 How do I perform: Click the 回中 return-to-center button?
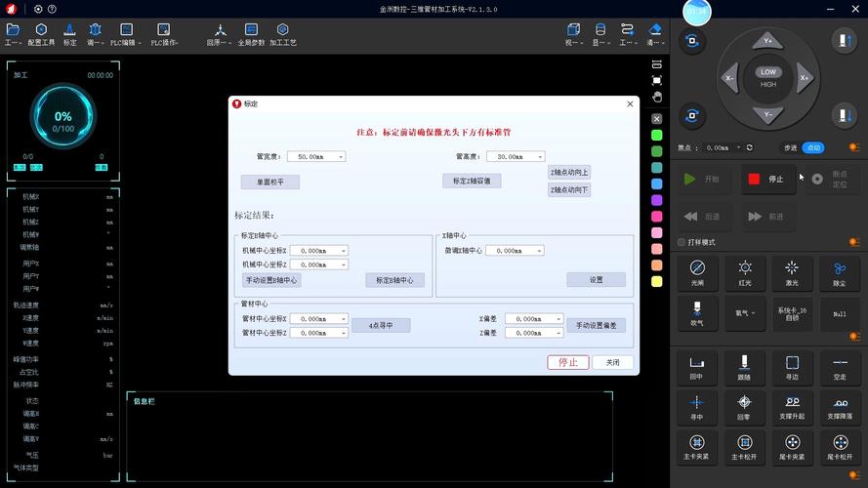696,367
